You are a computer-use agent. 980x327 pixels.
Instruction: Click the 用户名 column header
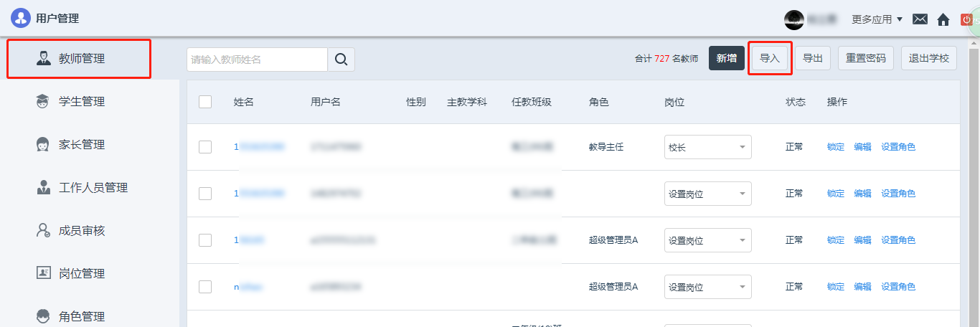326,102
